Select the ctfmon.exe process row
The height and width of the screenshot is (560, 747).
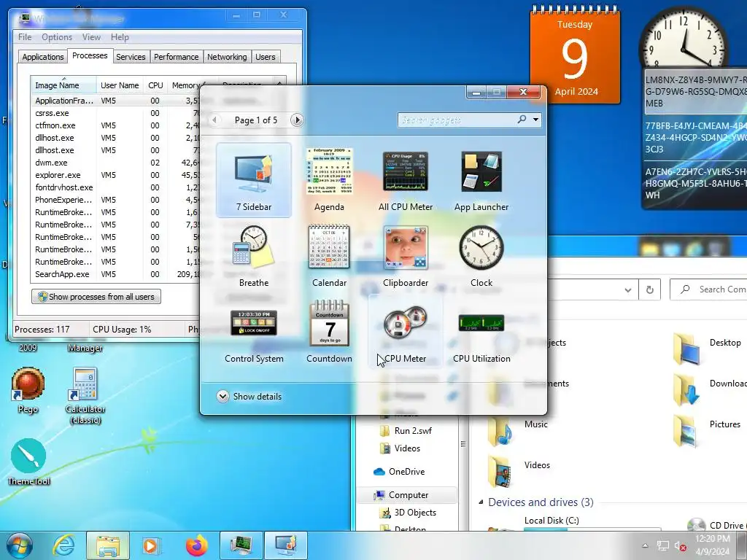[117, 125]
